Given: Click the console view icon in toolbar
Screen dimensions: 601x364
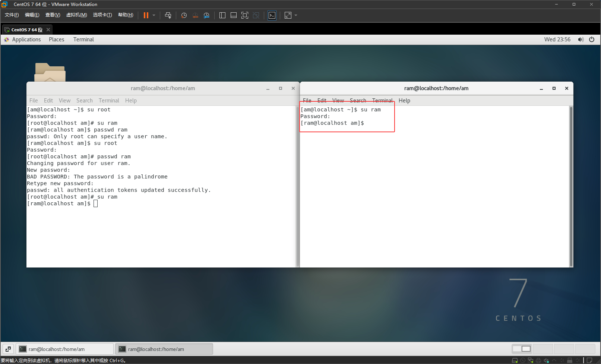Looking at the screenshot, I should (272, 15).
